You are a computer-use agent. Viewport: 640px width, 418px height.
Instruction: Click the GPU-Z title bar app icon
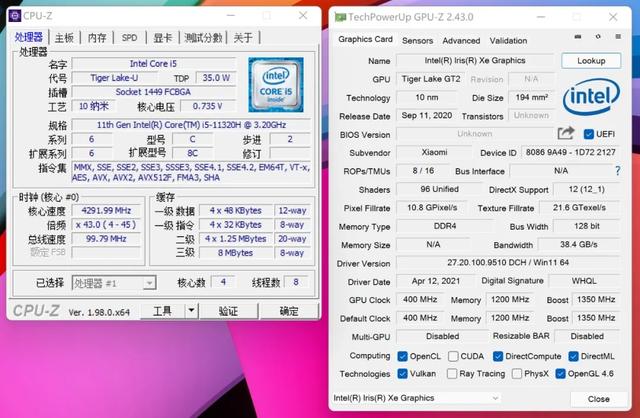(x=341, y=16)
